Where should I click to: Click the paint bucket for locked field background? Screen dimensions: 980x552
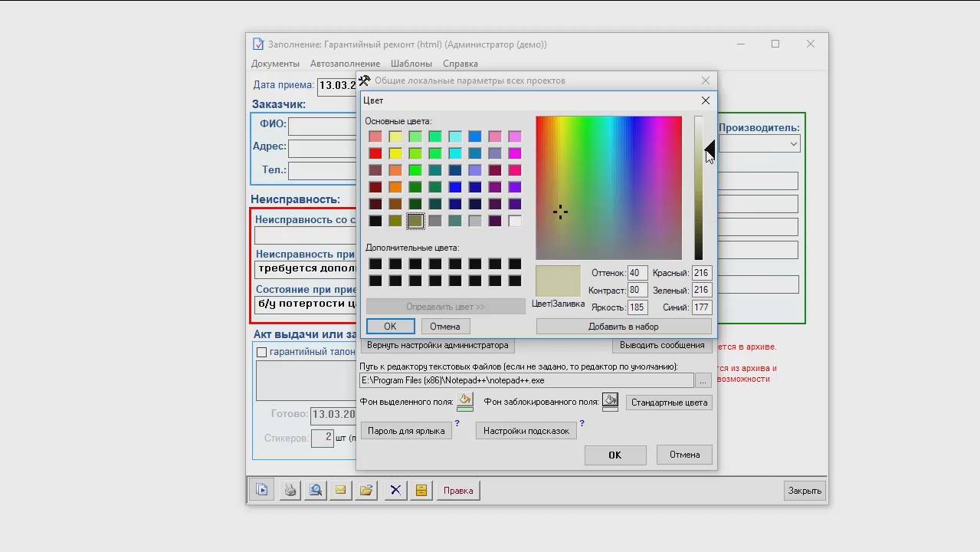[x=610, y=400]
